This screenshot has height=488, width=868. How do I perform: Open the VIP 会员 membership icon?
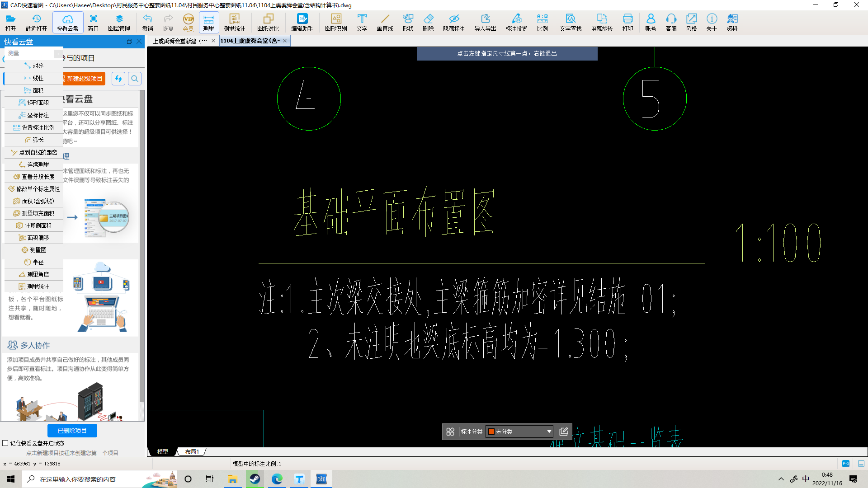pyautogui.click(x=188, y=22)
